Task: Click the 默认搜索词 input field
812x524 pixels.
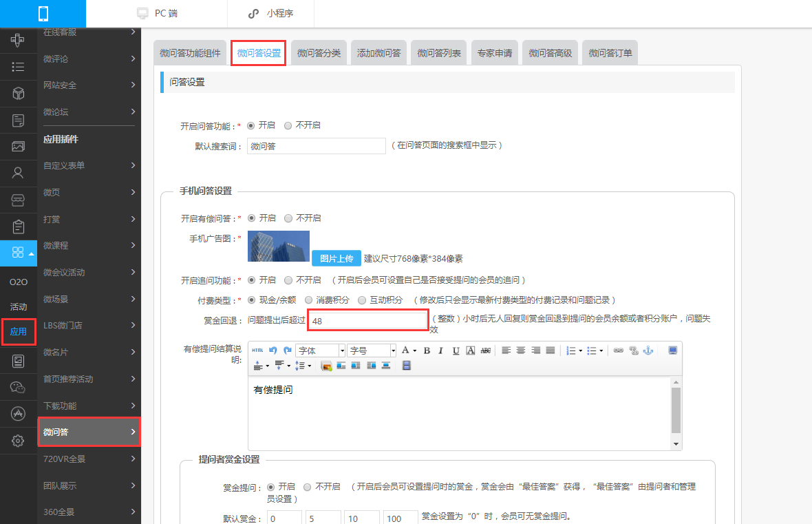Action: click(x=317, y=146)
